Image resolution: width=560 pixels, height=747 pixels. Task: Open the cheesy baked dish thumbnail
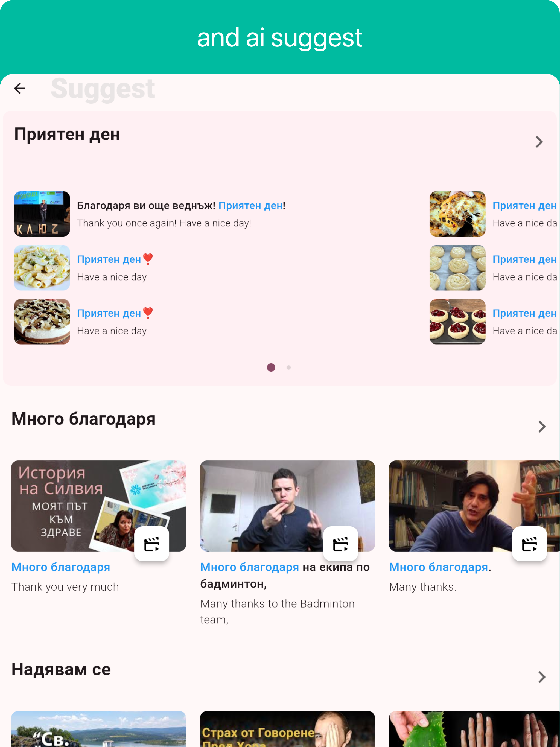pos(457,214)
